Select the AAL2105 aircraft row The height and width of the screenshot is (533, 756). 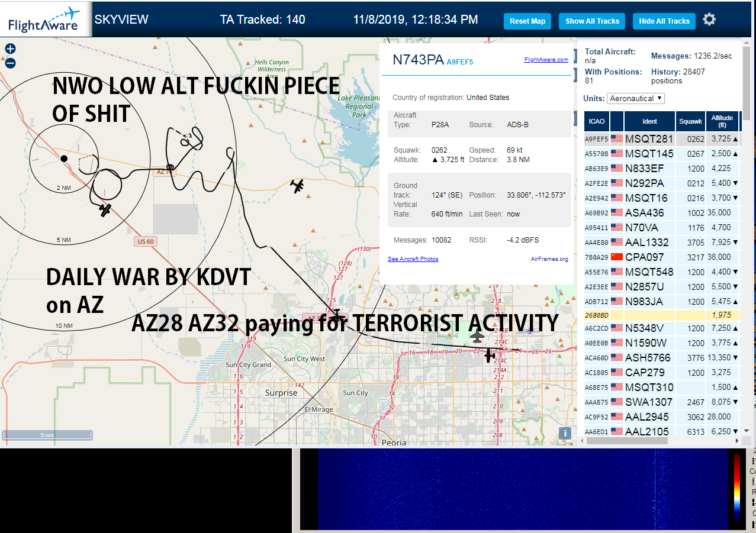(x=662, y=431)
